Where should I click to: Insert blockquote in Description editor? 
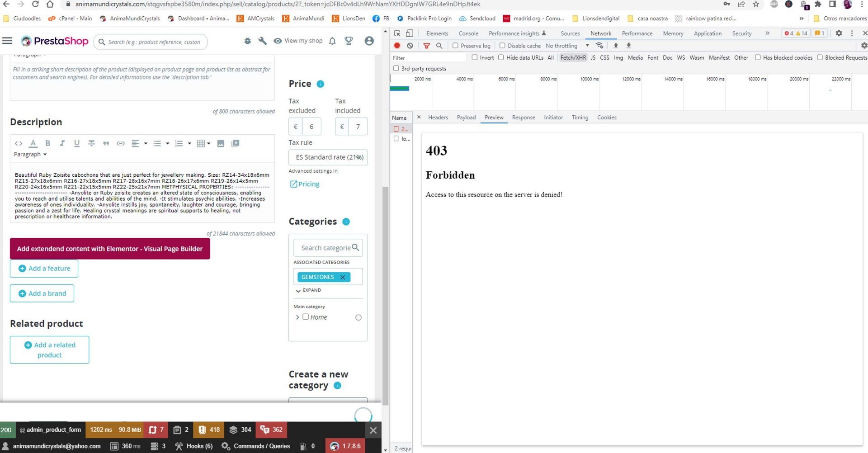106,143
